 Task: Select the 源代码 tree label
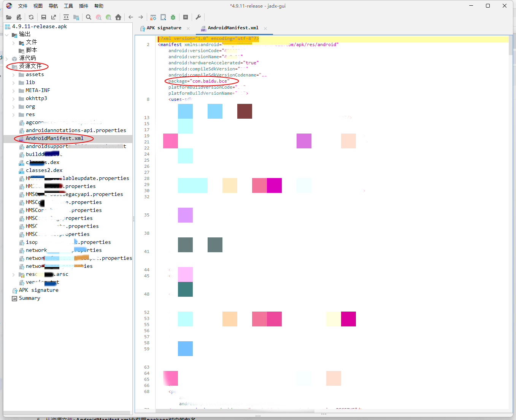click(27, 58)
